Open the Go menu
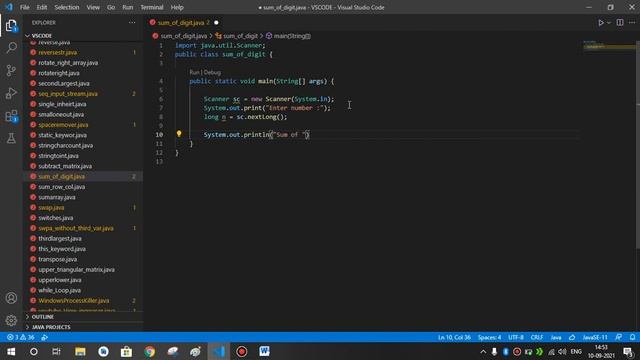The height and width of the screenshot is (360, 640). click(111, 7)
